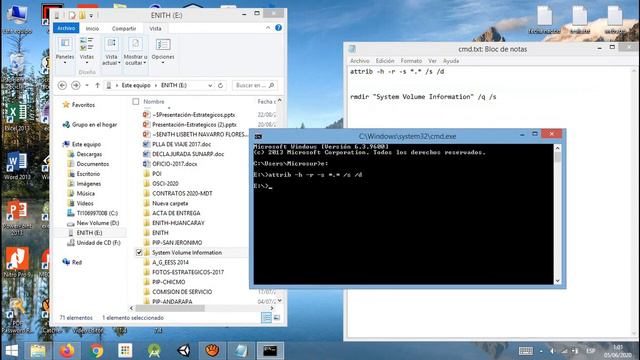
Task: Sort files by the Fecha column header
Action: point(267,102)
